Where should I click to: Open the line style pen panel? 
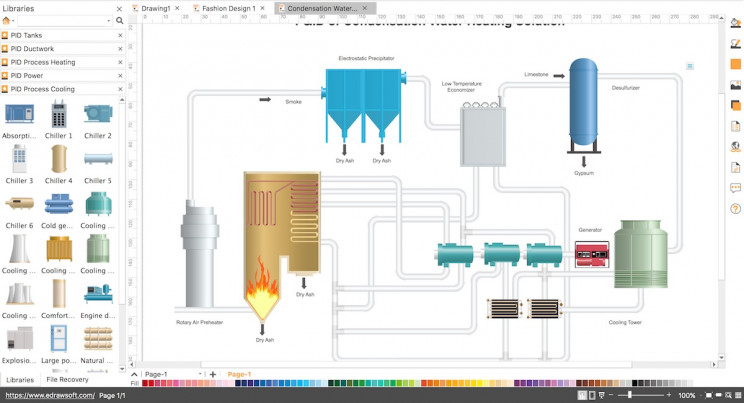point(735,43)
